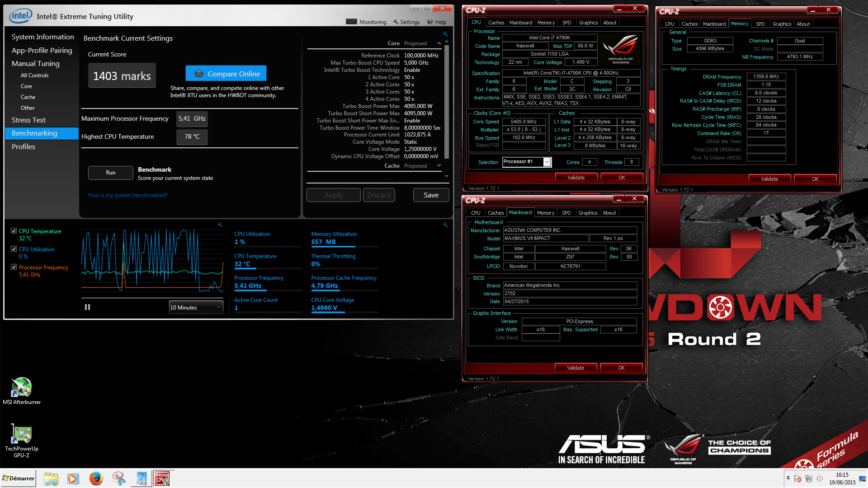Open the Caches tab in the CPU-Z CPU window

click(496, 23)
